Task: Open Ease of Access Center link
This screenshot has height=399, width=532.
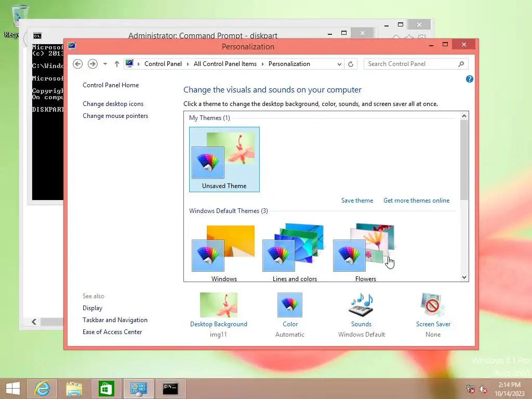Action: [x=112, y=332]
